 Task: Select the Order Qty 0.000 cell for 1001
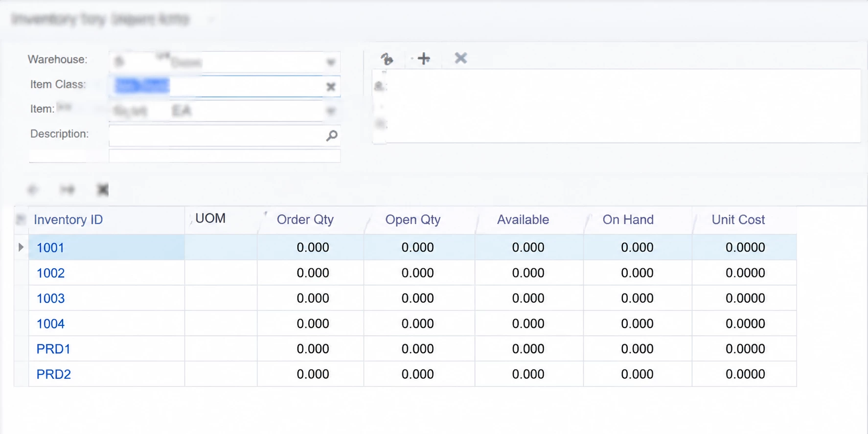311,247
